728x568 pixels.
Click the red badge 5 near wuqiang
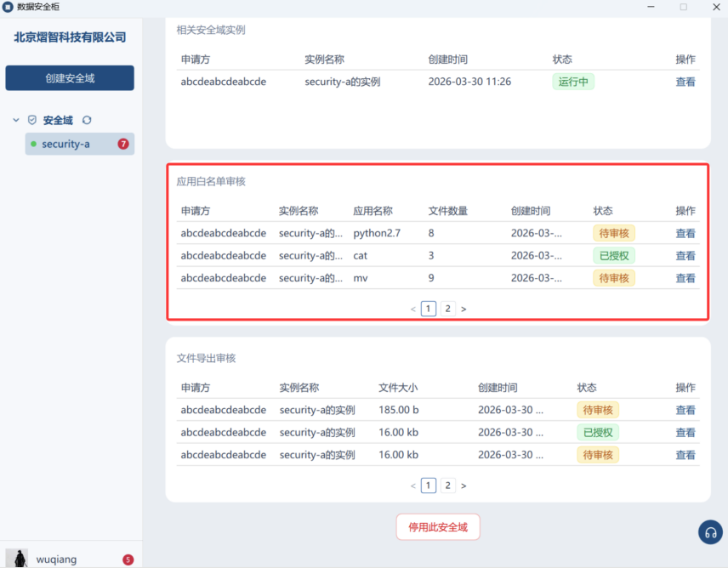point(128,559)
